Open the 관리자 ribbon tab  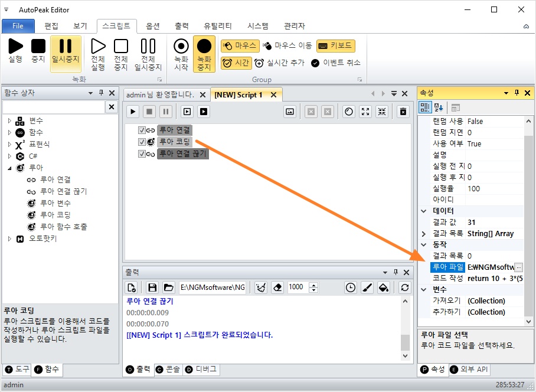[295, 26]
